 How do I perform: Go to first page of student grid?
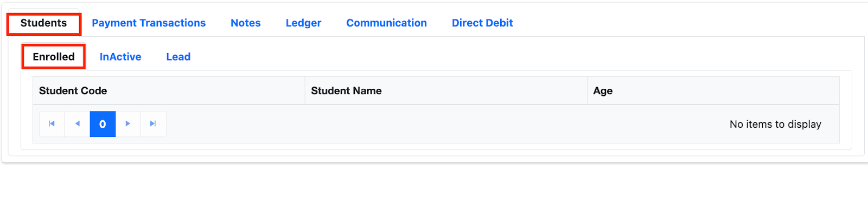[x=52, y=124]
